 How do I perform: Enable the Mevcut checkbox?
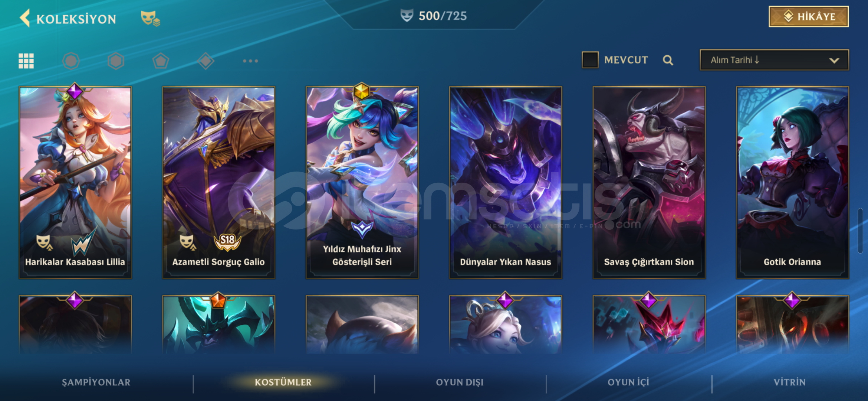click(590, 60)
